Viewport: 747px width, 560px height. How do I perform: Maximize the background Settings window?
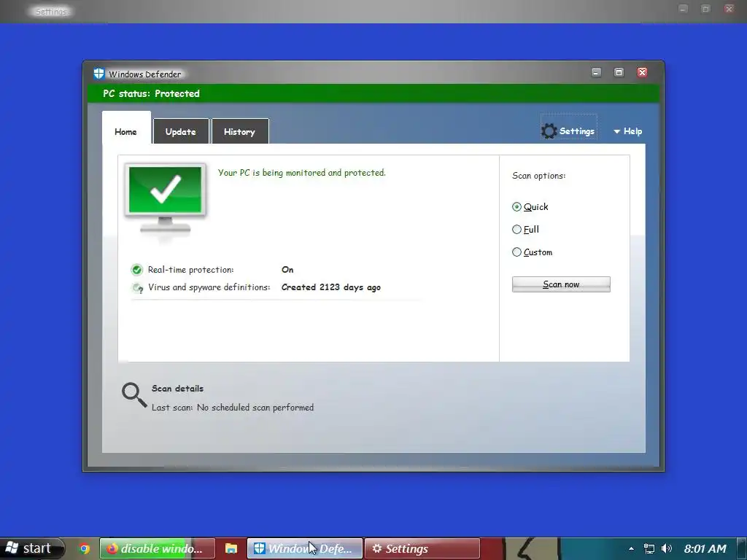(706, 9)
